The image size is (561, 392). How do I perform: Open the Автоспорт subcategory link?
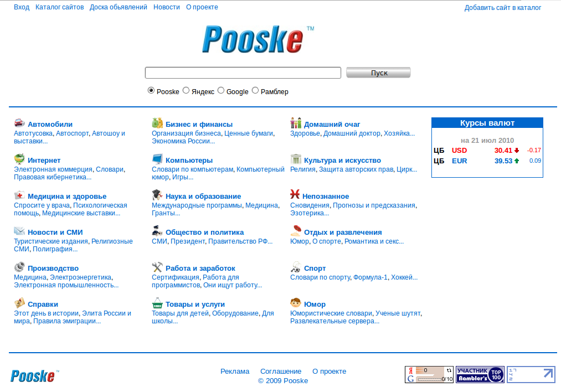(73, 133)
